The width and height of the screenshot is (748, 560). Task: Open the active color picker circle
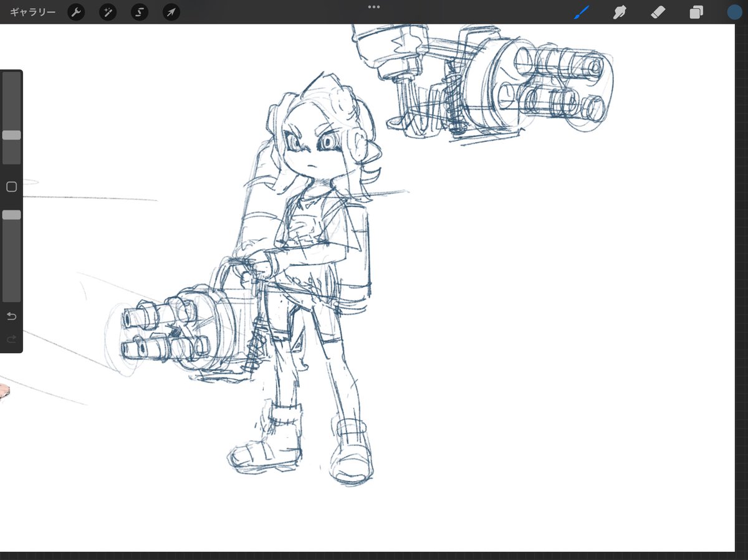click(x=735, y=12)
